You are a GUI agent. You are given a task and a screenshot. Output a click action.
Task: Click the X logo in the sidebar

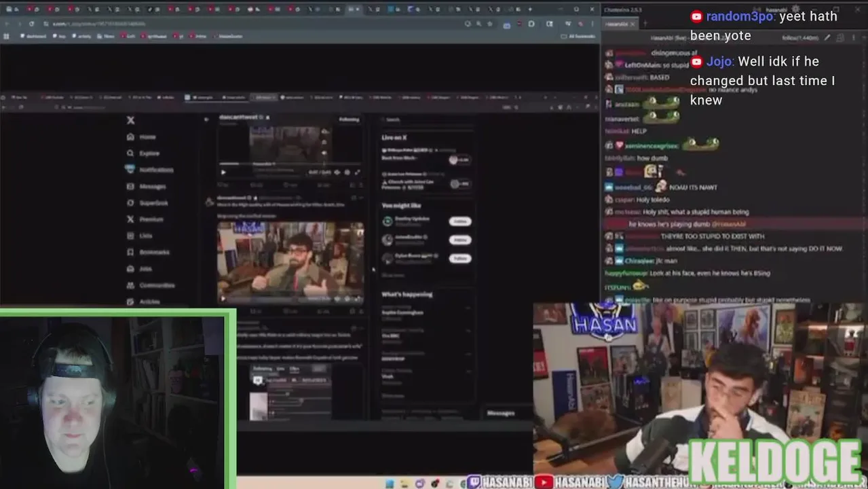(x=131, y=120)
